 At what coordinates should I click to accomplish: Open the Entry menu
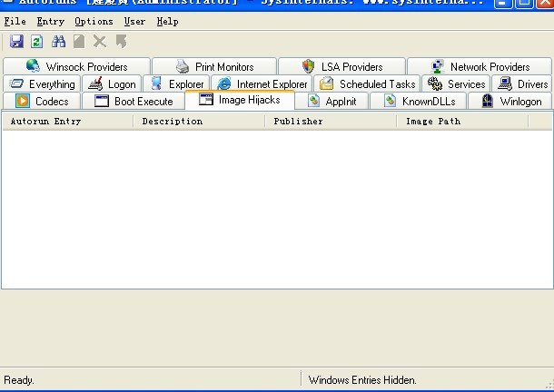tap(51, 22)
